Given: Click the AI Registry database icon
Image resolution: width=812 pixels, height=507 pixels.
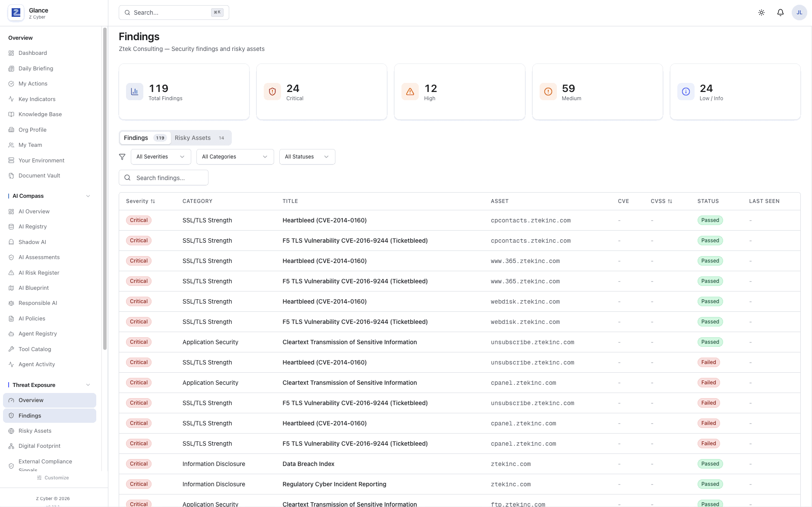Looking at the screenshot, I should (11, 227).
